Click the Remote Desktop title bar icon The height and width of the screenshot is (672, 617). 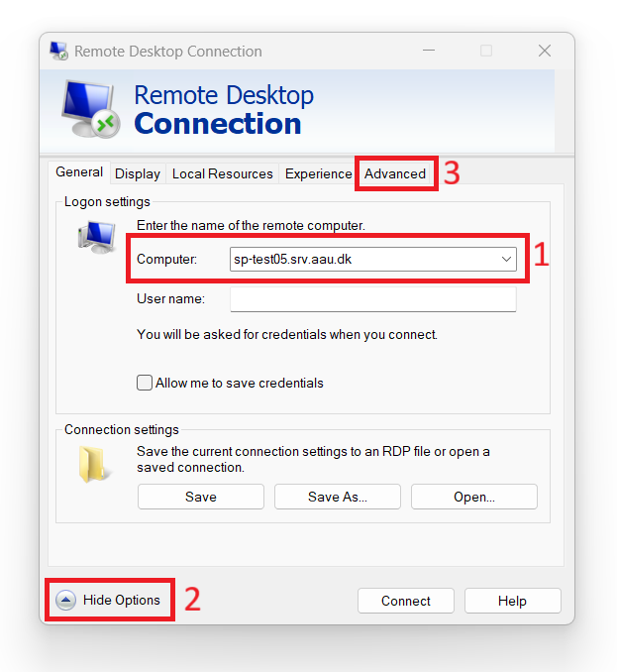point(59,51)
